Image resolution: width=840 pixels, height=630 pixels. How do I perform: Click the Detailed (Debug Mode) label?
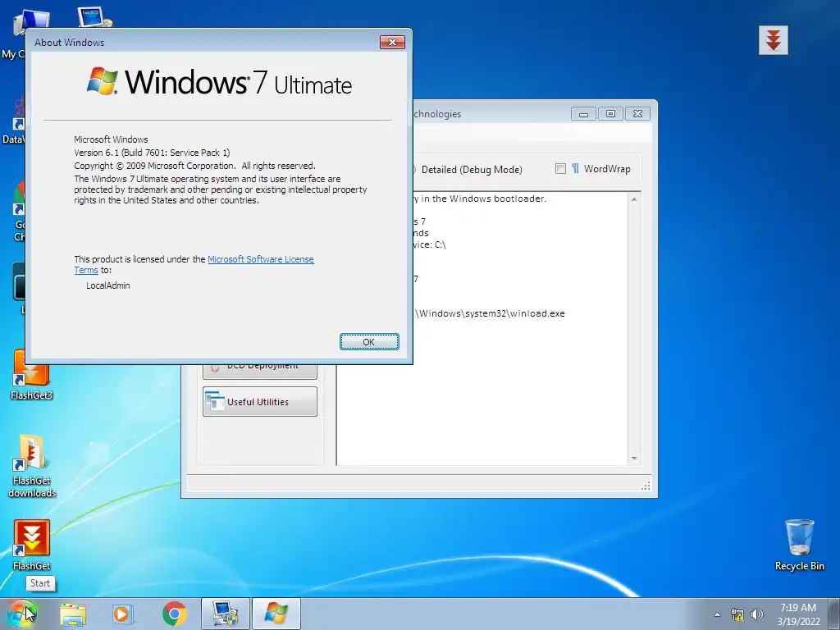(x=472, y=169)
